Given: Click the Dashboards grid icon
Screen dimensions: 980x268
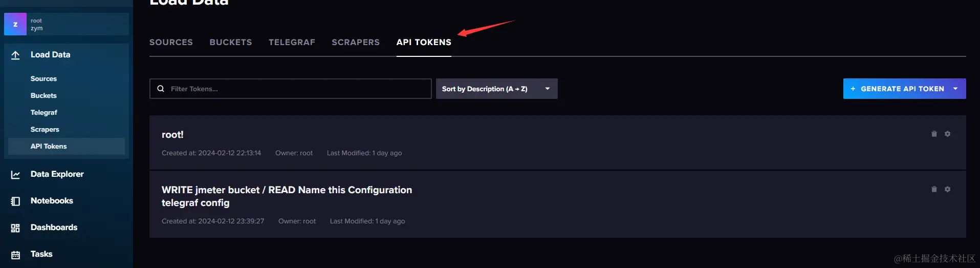Looking at the screenshot, I should pos(15,228).
